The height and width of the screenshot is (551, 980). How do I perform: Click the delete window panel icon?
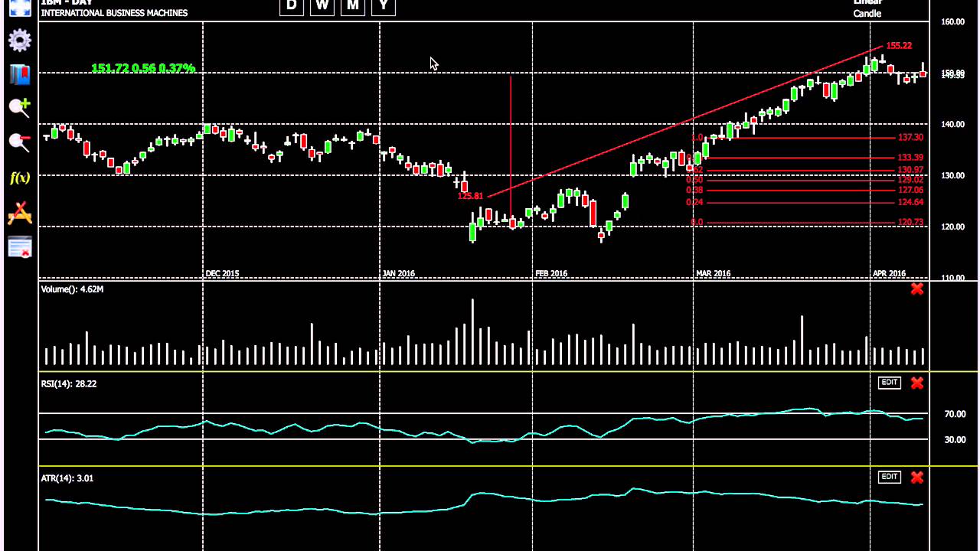click(20, 246)
